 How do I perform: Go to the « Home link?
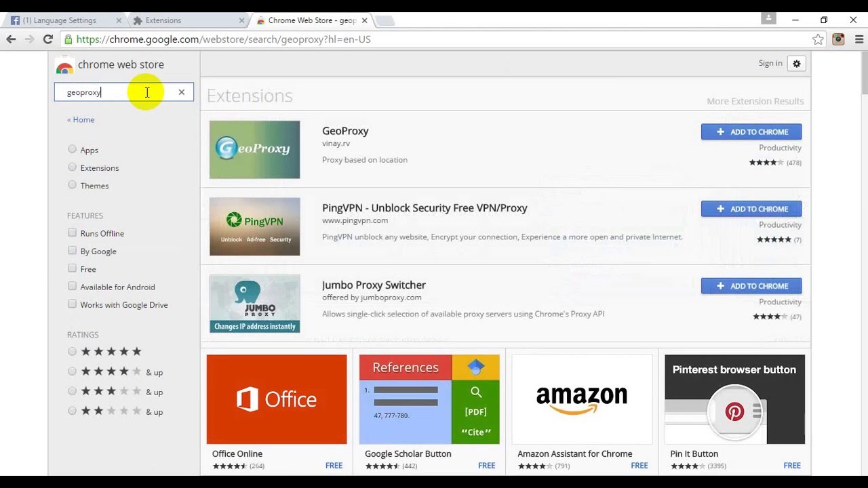81,120
